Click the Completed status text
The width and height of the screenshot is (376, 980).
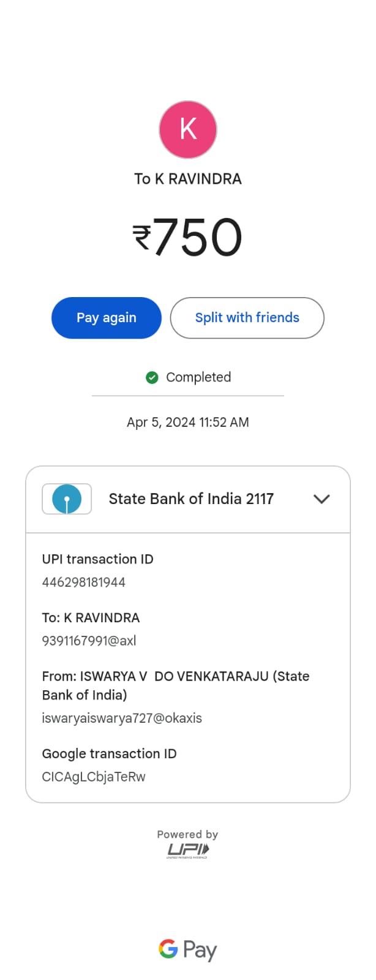(x=198, y=377)
